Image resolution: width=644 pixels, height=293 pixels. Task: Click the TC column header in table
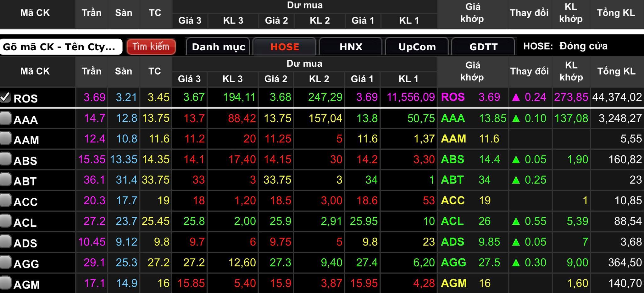(x=155, y=71)
